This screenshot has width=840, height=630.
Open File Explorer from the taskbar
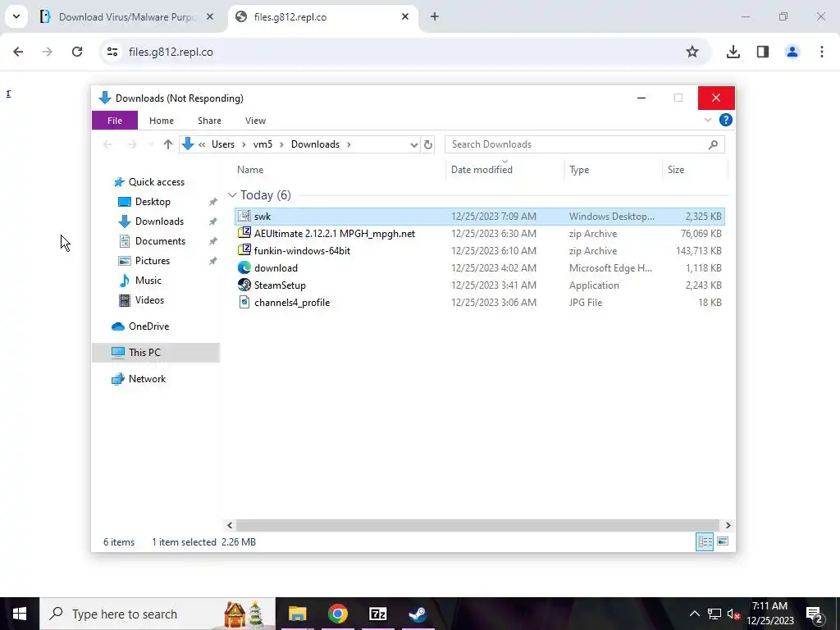click(297, 614)
